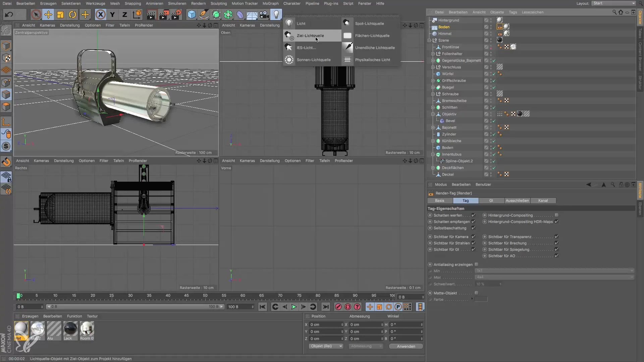Click the Farbe color swatch
644x362 pixels.
pyautogui.click(x=481, y=299)
